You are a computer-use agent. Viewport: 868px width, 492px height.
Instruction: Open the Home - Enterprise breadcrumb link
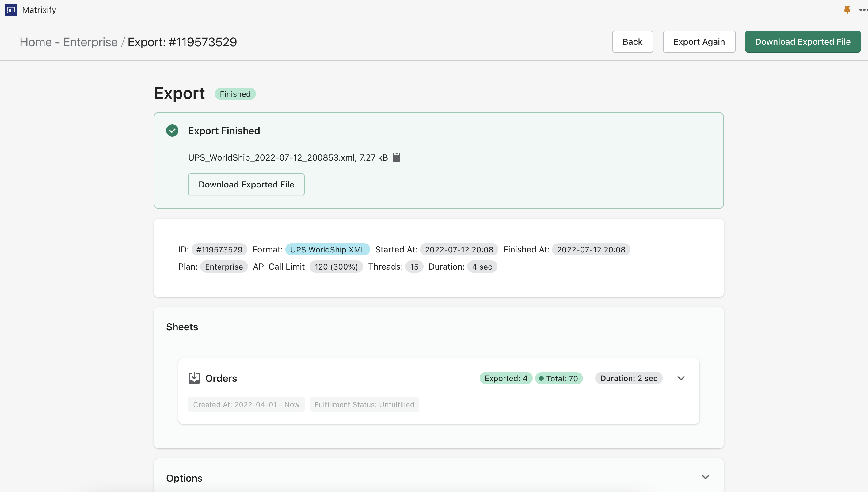68,42
